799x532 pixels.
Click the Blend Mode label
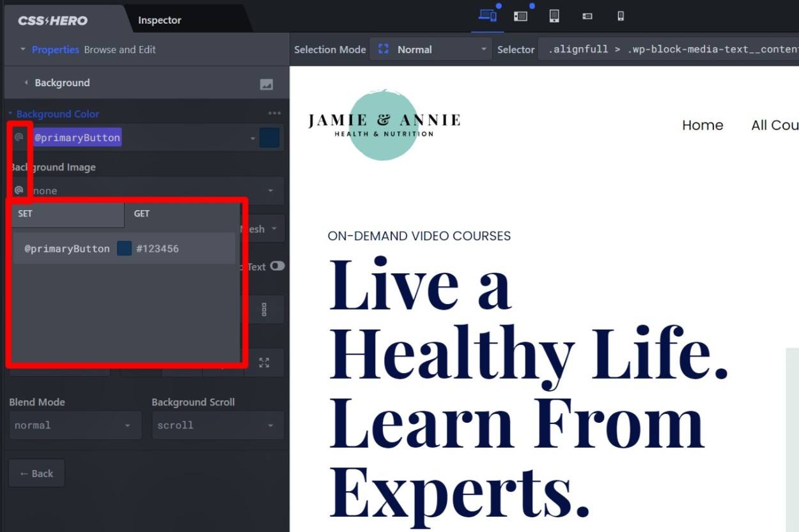point(37,402)
